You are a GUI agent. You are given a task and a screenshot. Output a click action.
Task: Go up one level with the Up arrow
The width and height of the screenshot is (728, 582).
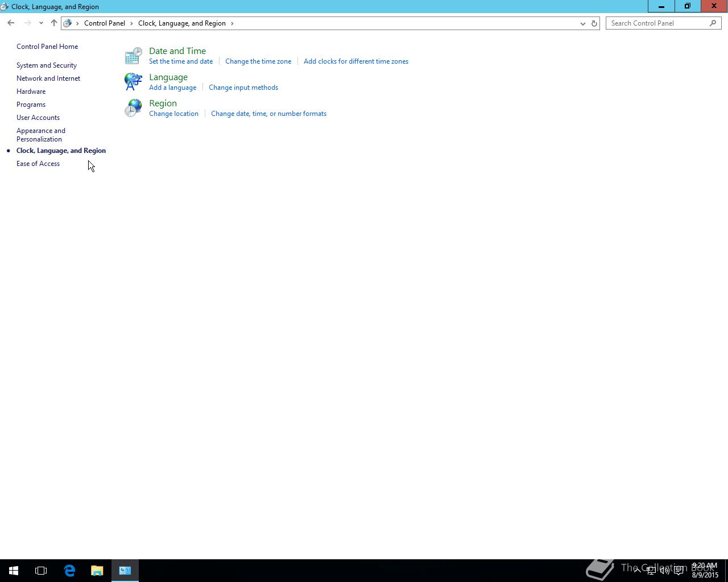(x=53, y=23)
